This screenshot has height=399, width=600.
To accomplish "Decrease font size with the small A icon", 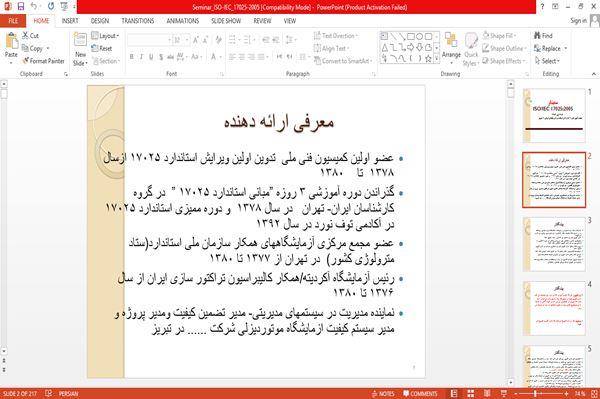I will click(205, 40).
